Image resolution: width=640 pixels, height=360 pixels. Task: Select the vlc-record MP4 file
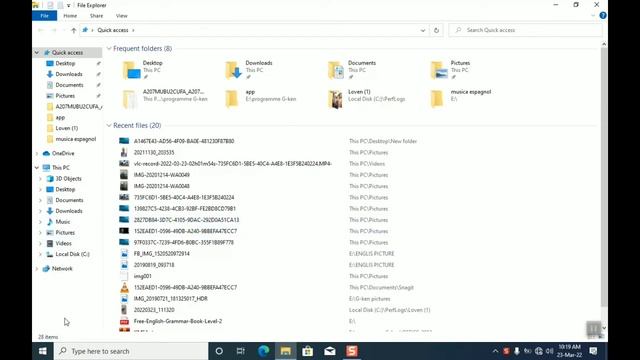(x=233, y=164)
